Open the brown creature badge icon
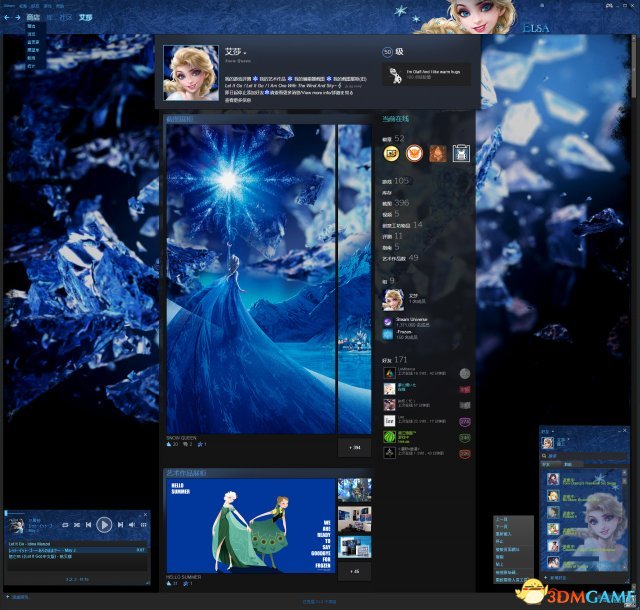This screenshot has width=640, height=610. 438,154
